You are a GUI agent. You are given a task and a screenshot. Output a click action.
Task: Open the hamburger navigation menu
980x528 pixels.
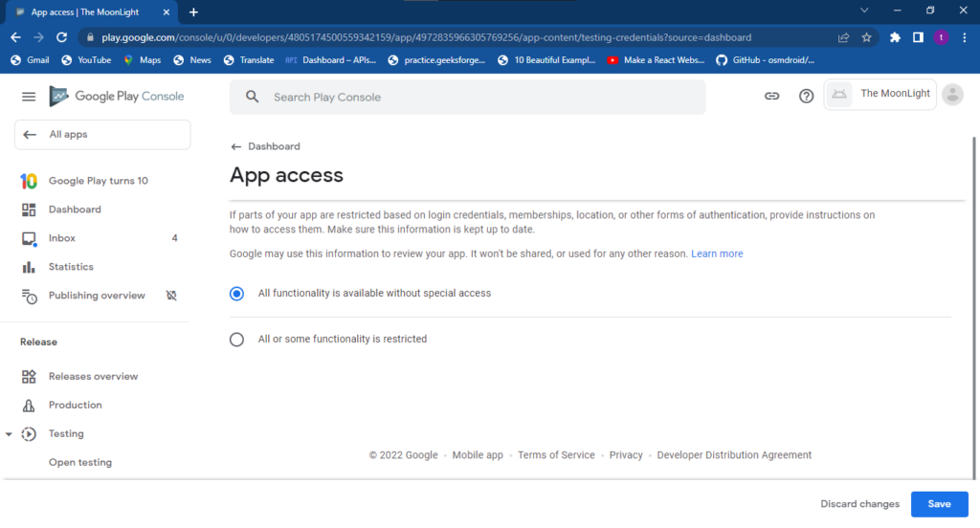point(29,97)
